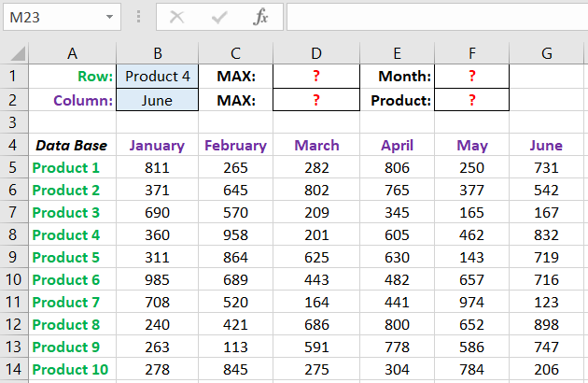
Task: Select the 'Product 5' row label
Action: coord(73,257)
